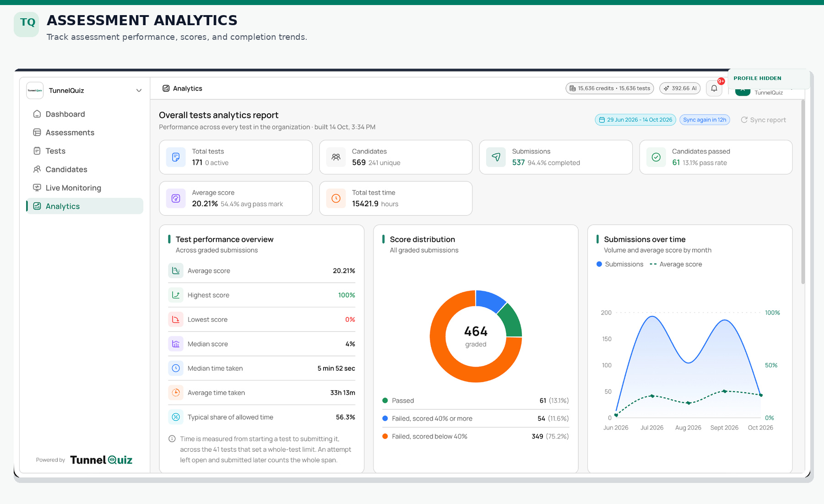
Task: Click the Total tests card icon
Action: coord(176,157)
